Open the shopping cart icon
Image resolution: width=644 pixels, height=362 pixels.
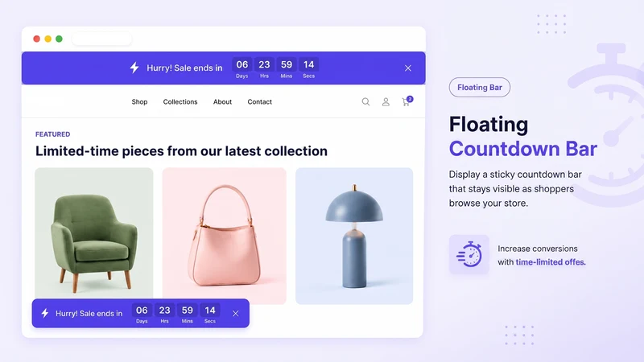[406, 102]
